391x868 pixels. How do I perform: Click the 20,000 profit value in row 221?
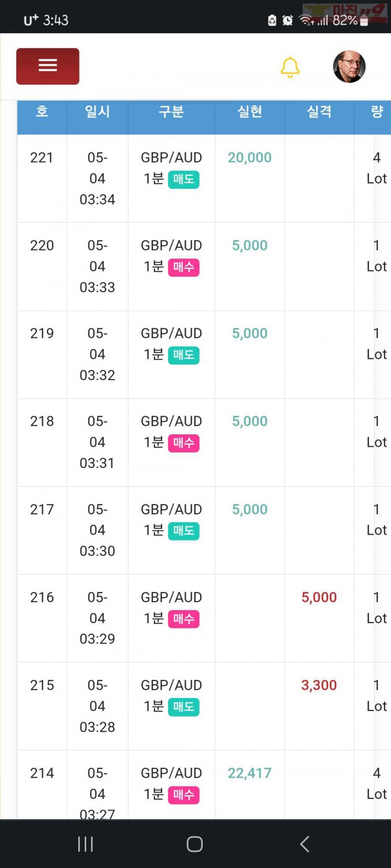pyautogui.click(x=250, y=158)
